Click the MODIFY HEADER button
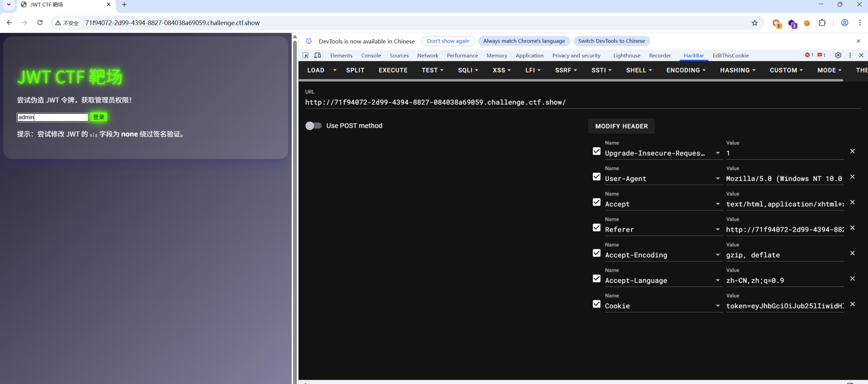Image resolution: width=868 pixels, height=384 pixels. 621,126
